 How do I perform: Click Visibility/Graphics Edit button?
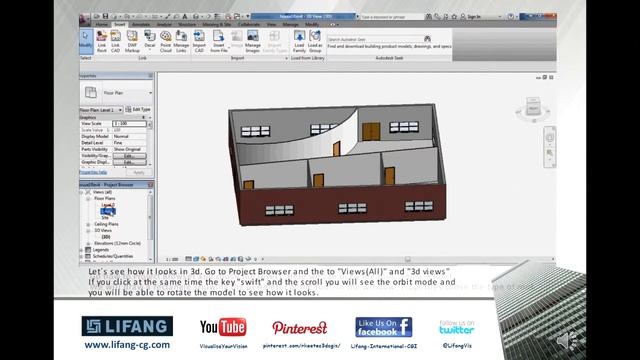(x=129, y=156)
